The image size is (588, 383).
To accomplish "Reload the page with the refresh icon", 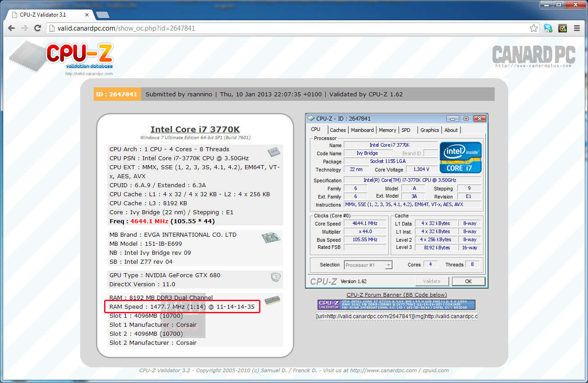I will [x=38, y=28].
